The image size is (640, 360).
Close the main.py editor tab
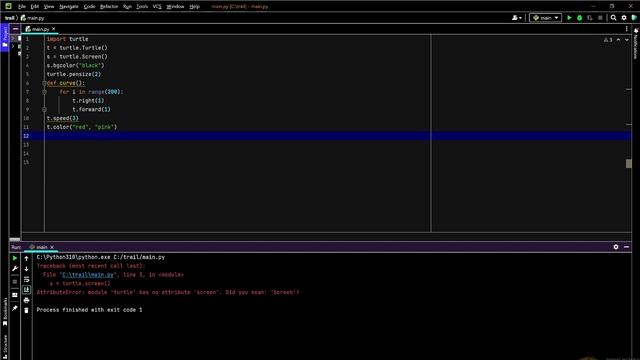pyautogui.click(x=53, y=29)
